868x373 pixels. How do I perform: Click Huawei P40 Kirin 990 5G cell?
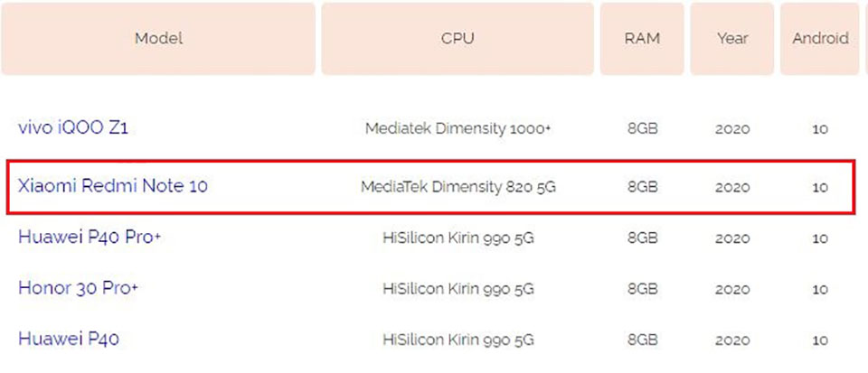458,340
